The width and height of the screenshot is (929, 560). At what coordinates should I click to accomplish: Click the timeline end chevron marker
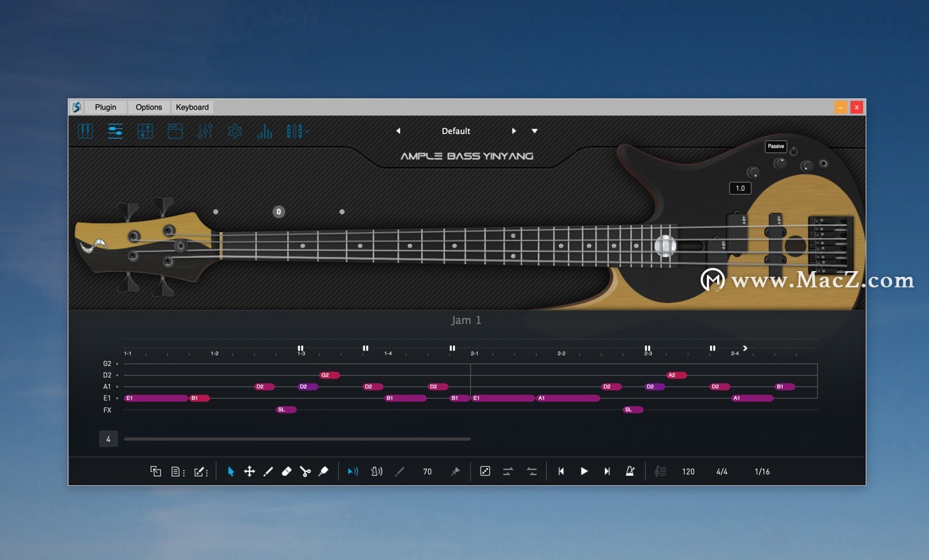[x=745, y=348]
